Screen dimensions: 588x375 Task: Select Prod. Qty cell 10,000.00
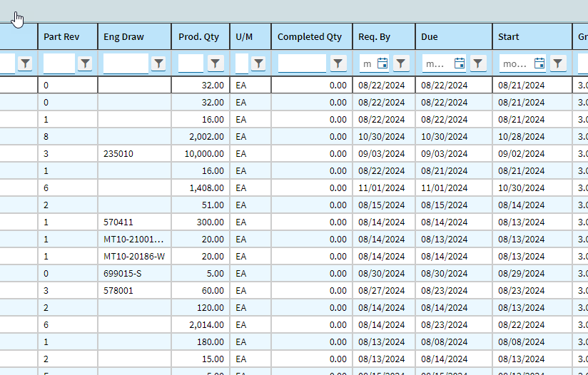click(x=201, y=154)
